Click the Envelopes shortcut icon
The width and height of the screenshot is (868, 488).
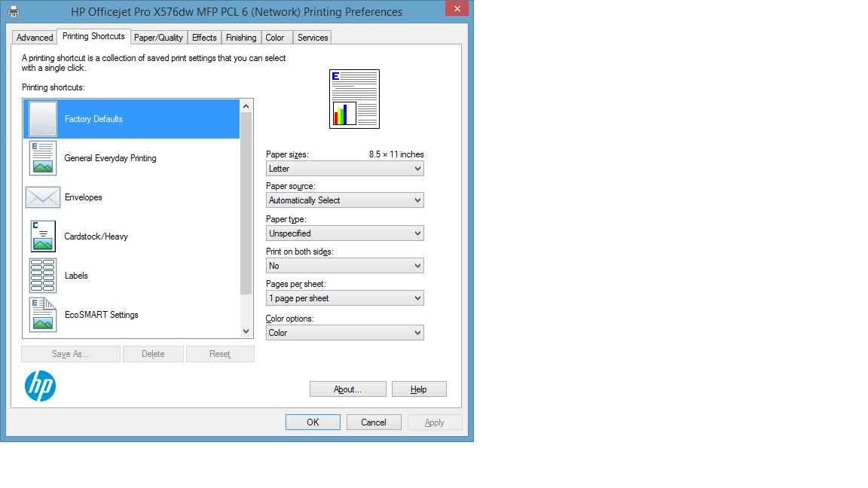point(43,197)
